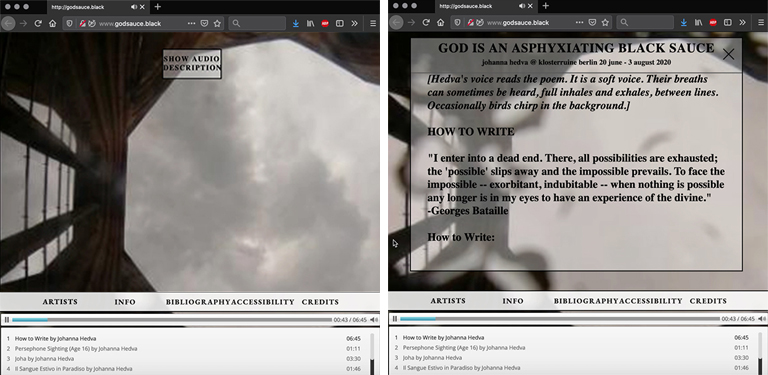Click Adblock Plus icon in right window
The image size is (768, 375).
point(713,23)
